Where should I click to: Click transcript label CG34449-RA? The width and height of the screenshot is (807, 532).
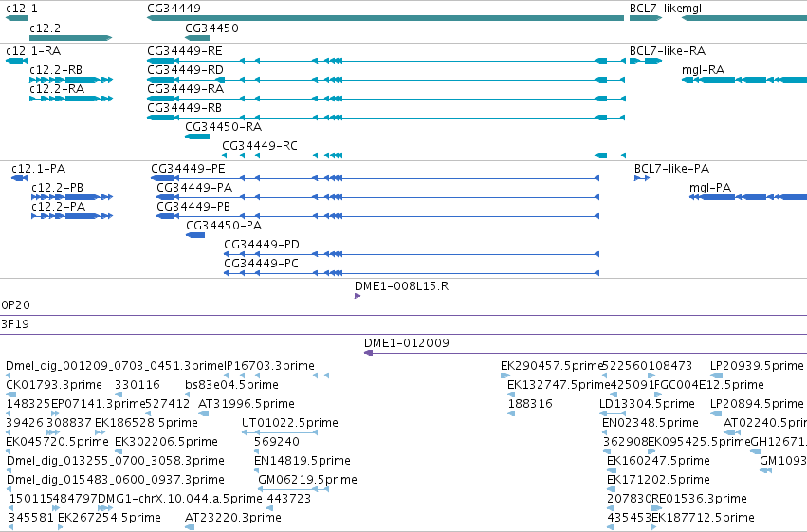(185, 89)
